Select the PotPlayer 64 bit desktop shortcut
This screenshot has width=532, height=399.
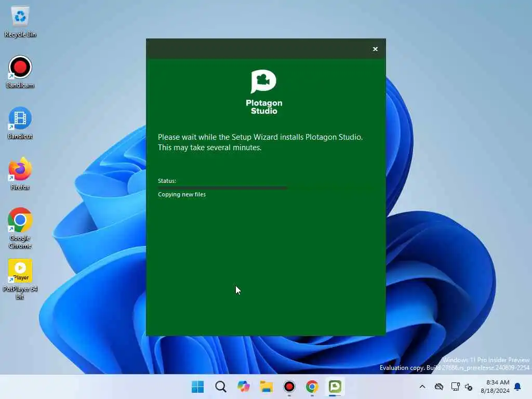coord(20,279)
